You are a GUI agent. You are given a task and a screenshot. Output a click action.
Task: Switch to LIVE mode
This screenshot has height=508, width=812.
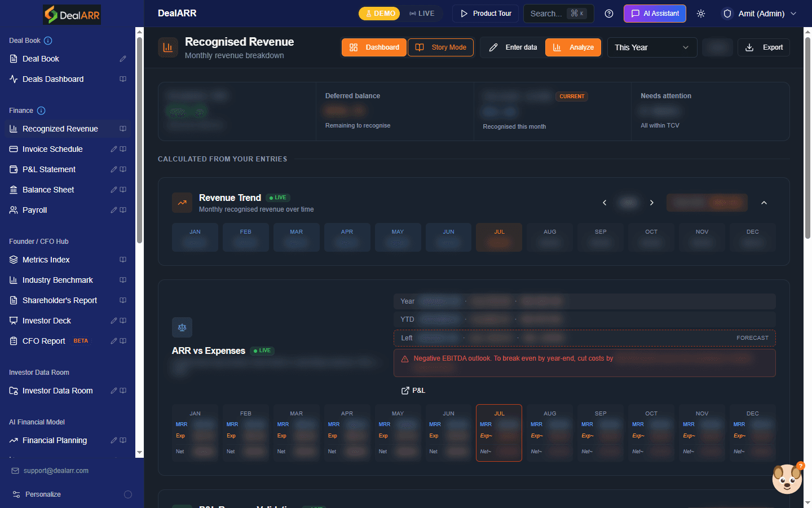click(x=422, y=14)
